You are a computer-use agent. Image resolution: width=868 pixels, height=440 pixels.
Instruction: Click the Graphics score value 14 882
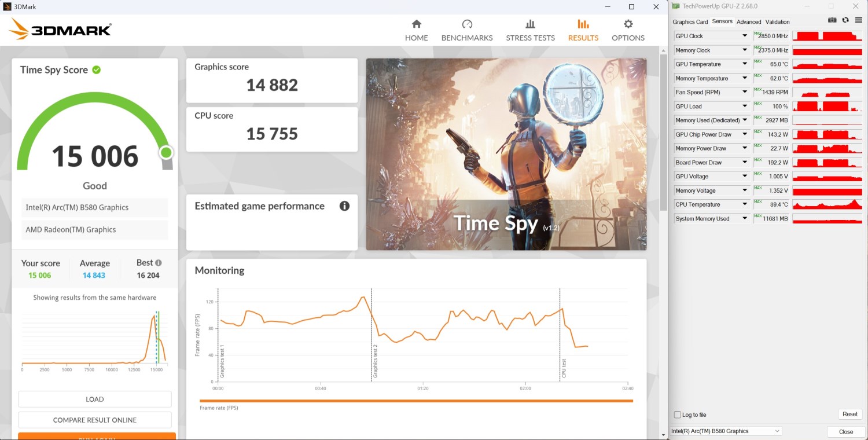(272, 85)
